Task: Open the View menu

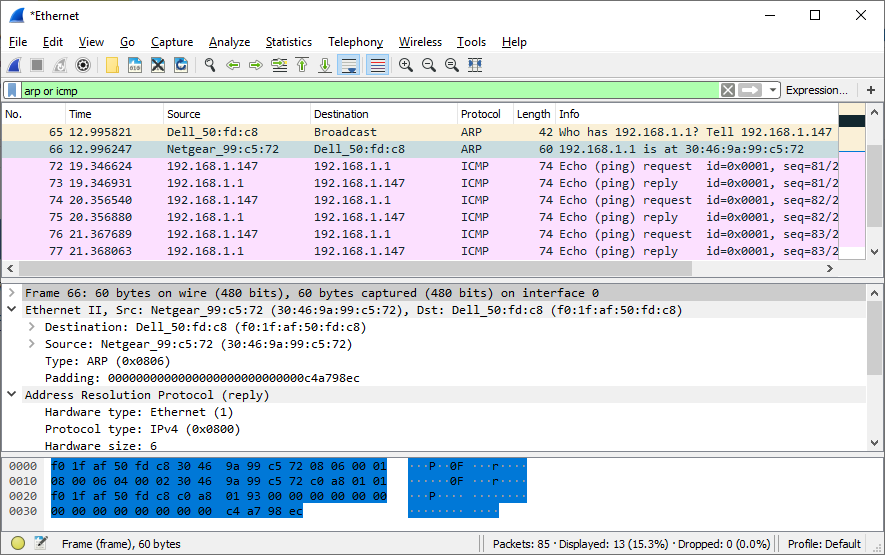Action: [91, 42]
